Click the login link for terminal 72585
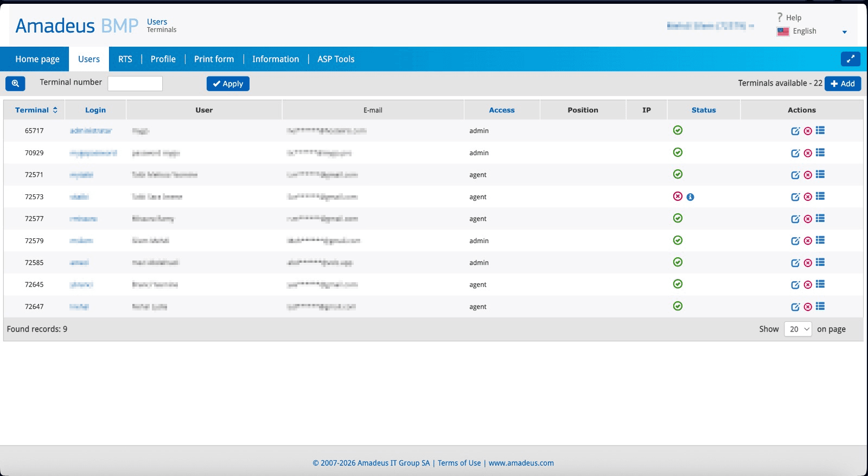The height and width of the screenshot is (476, 868). [79, 263]
